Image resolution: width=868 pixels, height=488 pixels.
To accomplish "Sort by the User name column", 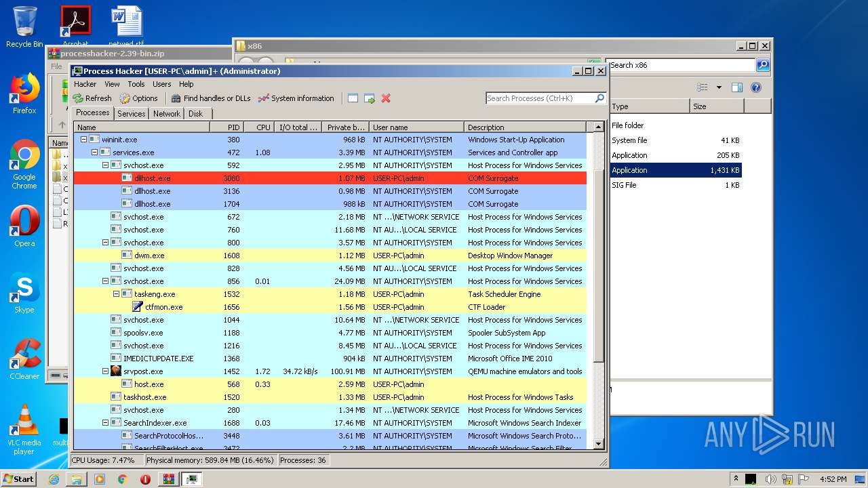I will [x=416, y=127].
